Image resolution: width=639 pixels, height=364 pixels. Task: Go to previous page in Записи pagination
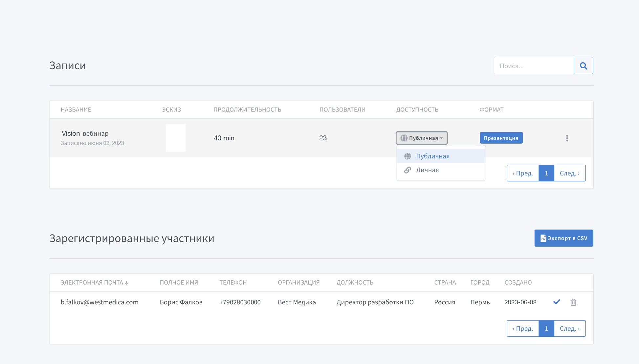[x=523, y=173]
